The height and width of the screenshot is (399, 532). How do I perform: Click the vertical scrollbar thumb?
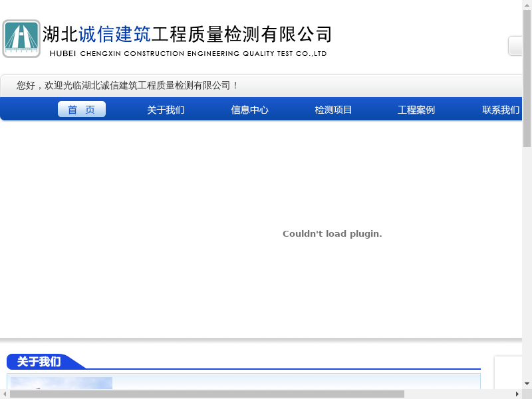[x=527, y=78]
